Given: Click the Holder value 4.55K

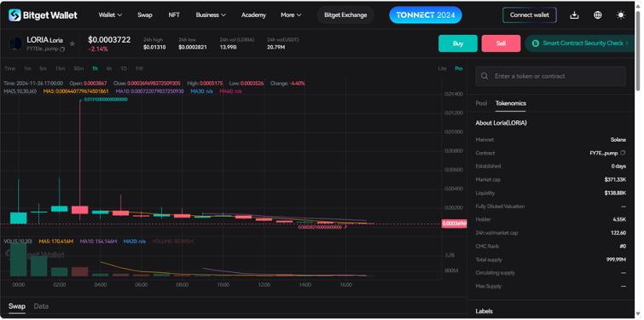Looking at the screenshot, I should click(x=619, y=220).
